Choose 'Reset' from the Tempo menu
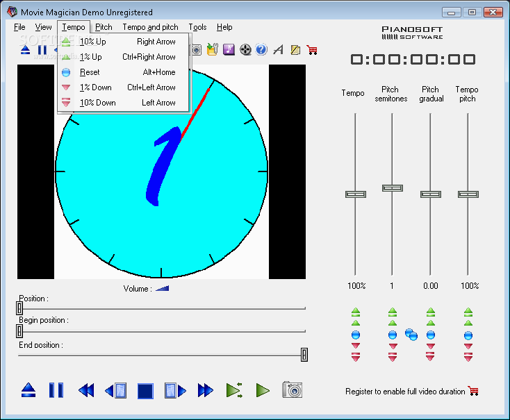The height and width of the screenshot is (420, 510). pyautogui.click(x=90, y=72)
